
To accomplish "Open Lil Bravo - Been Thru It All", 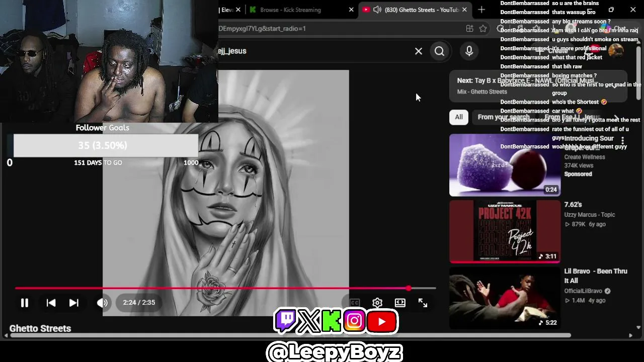I will point(596,276).
